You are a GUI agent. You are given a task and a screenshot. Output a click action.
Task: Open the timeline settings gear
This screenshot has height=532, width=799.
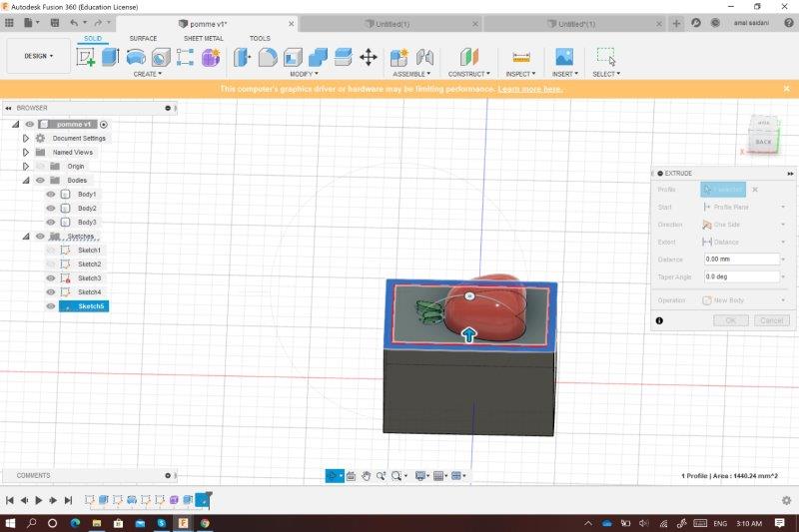[786, 500]
